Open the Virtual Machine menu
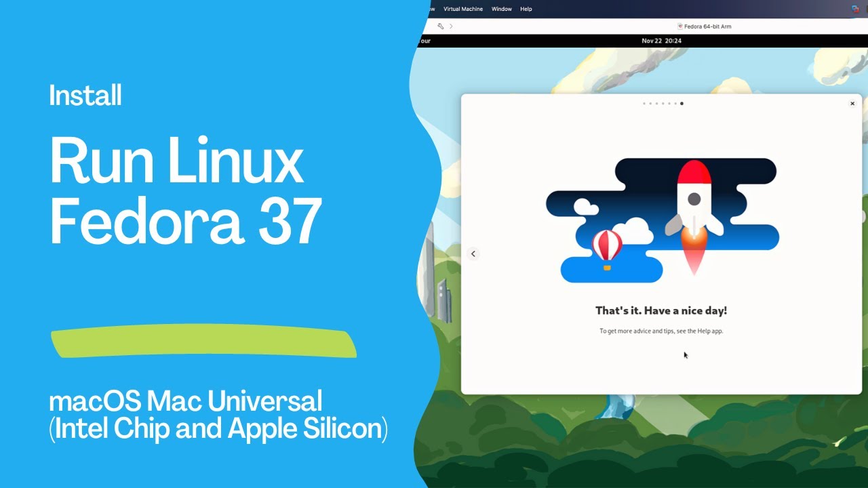868x488 pixels. pyautogui.click(x=462, y=9)
